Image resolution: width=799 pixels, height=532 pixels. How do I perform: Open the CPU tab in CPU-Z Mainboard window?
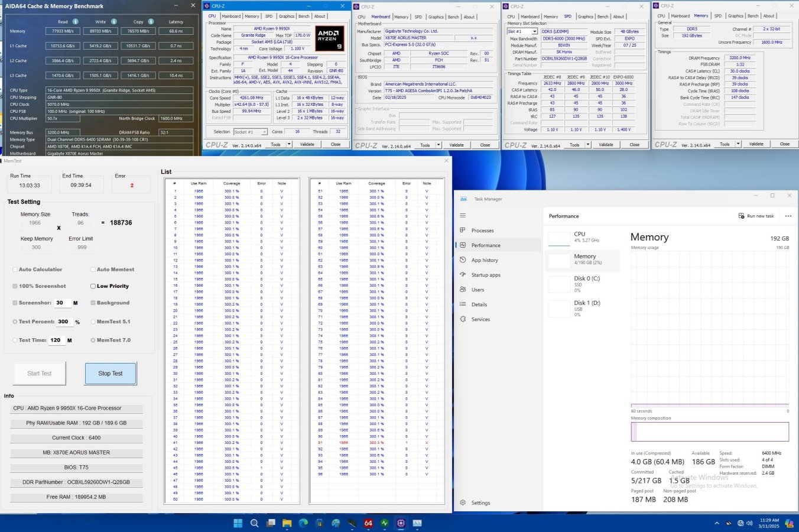362,17
